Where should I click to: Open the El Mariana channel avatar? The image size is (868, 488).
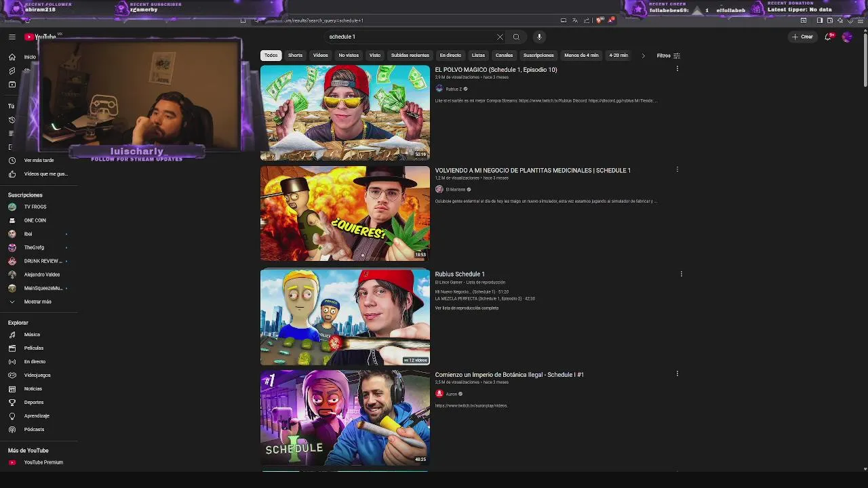(439, 189)
